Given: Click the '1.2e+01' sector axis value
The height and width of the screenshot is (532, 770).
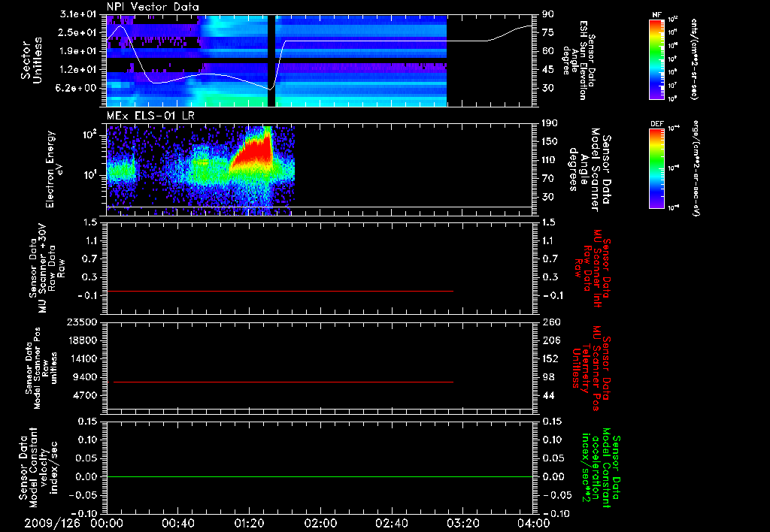Looking at the screenshot, I should 78,70.
